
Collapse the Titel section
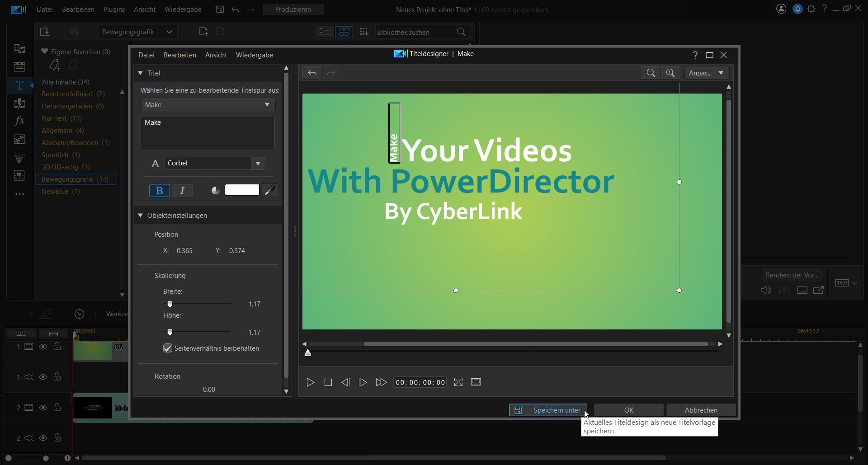click(x=140, y=73)
